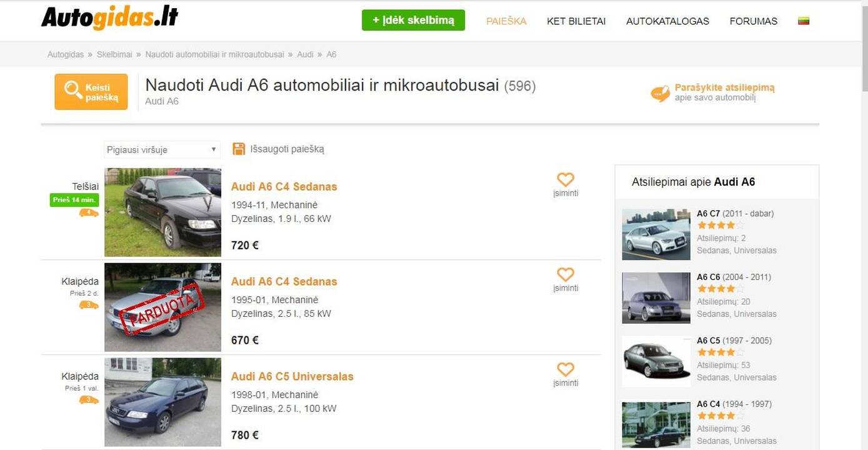Click A6 C6 (2004 - 2011) review title
The image size is (868, 450).
point(734,277)
